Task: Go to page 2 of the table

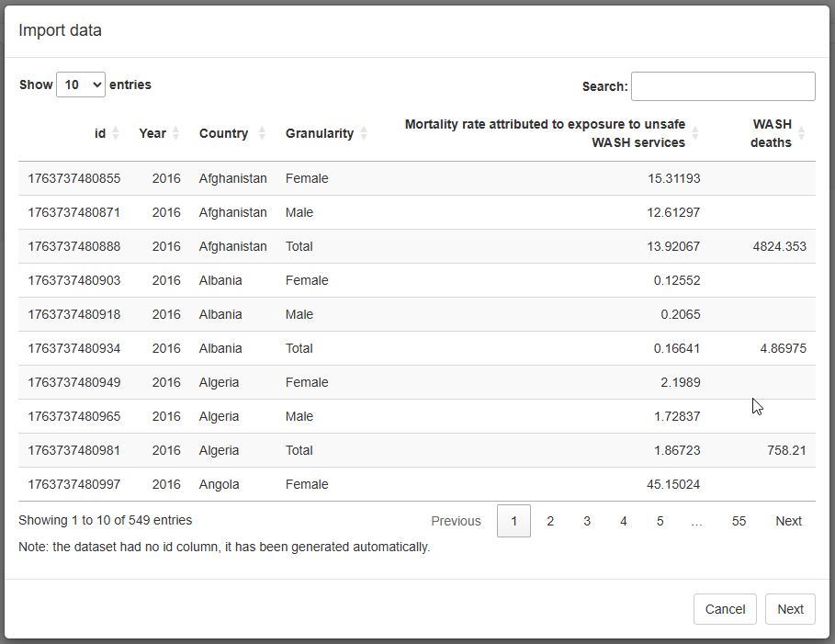Action: (550, 521)
